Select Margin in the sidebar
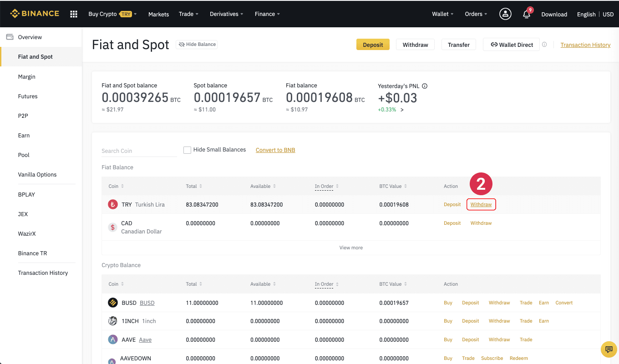619x364 pixels. (x=27, y=76)
